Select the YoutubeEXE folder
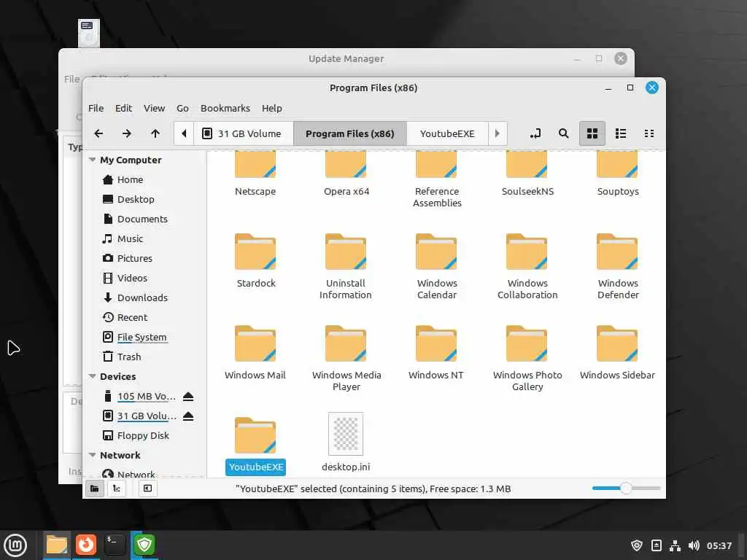The height and width of the screenshot is (560, 747). [x=255, y=446]
